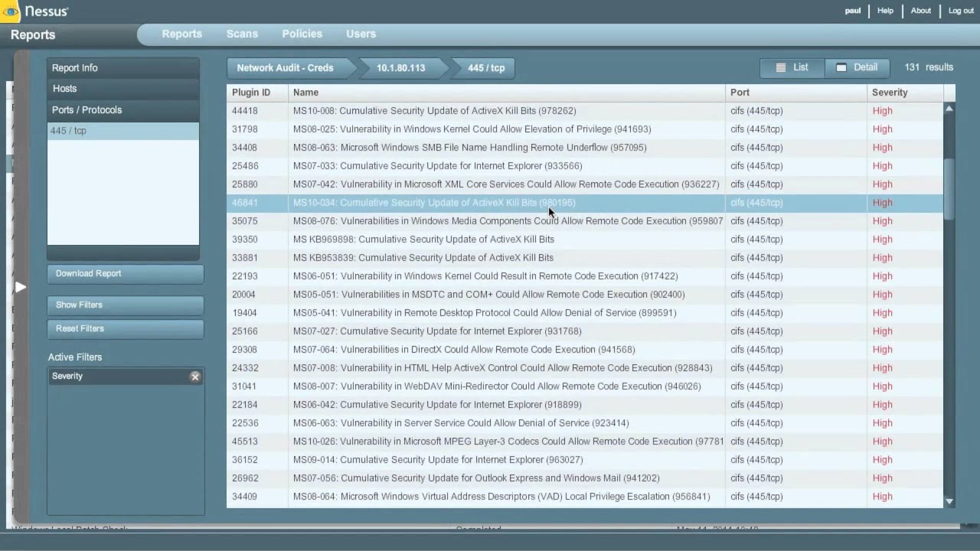Select the 10.1.80.113 breadcrumb

pyautogui.click(x=400, y=68)
